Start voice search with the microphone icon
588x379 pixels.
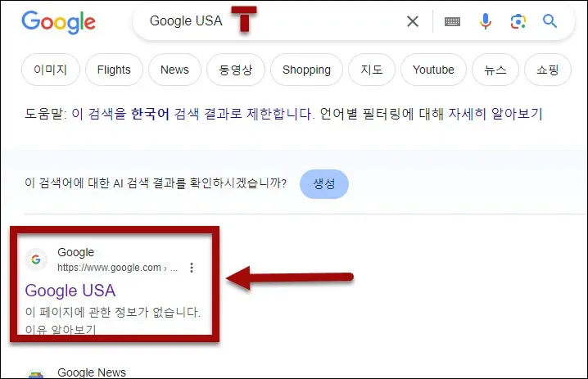[x=486, y=21]
